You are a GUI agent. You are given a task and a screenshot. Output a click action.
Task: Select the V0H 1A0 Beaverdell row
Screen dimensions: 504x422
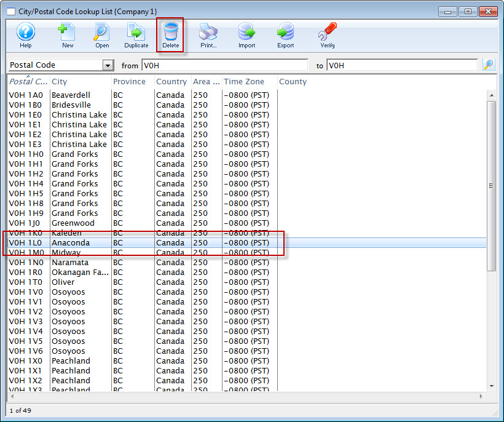tap(247, 95)
